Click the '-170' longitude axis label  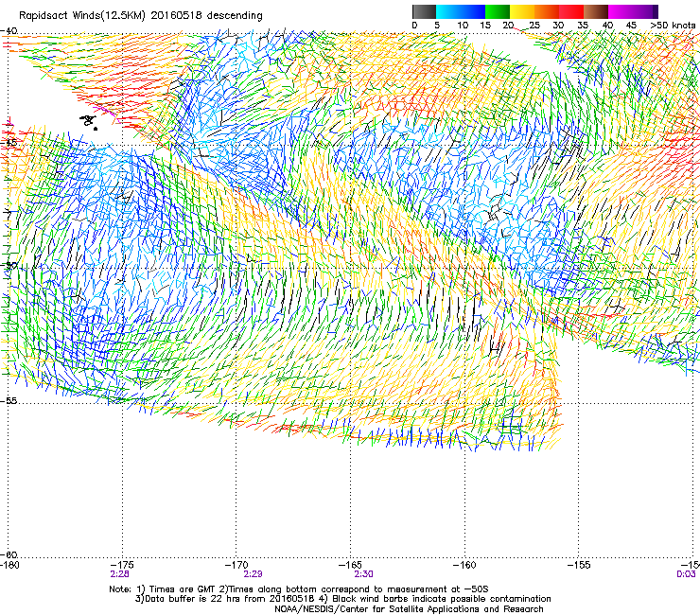tap(236, 565)
